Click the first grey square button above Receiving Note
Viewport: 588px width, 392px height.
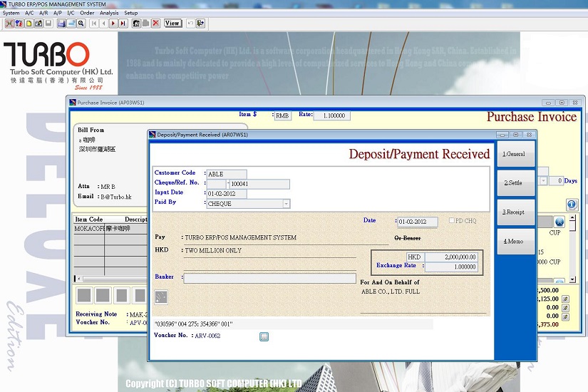(84, 295)
